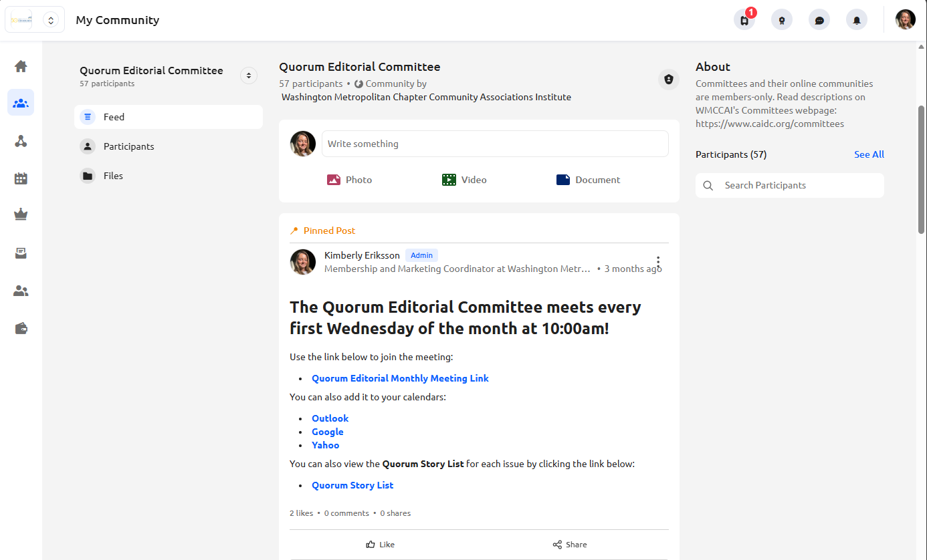Click the blue Document file icon

pyautogui.click(x=563, y=180)
